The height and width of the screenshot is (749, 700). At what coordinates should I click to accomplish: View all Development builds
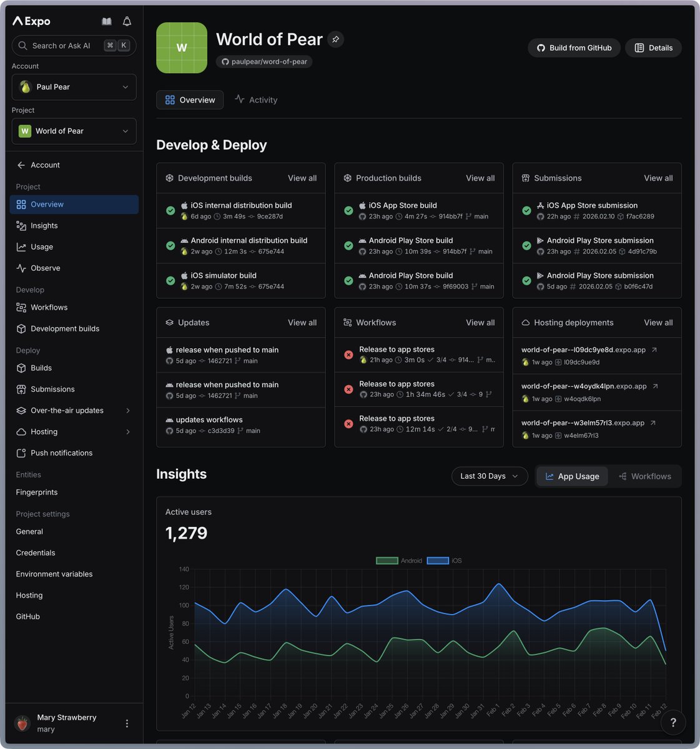[x=302, y=179]
